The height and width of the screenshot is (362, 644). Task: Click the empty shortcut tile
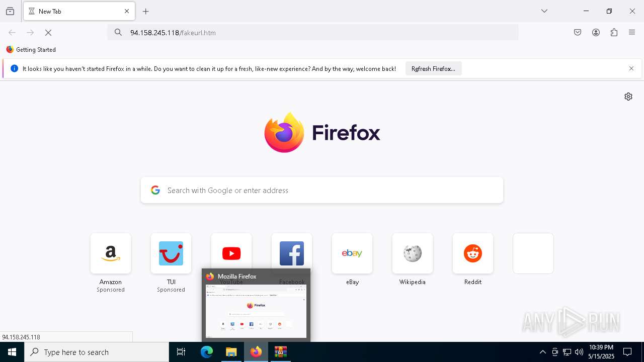point(533,253)
